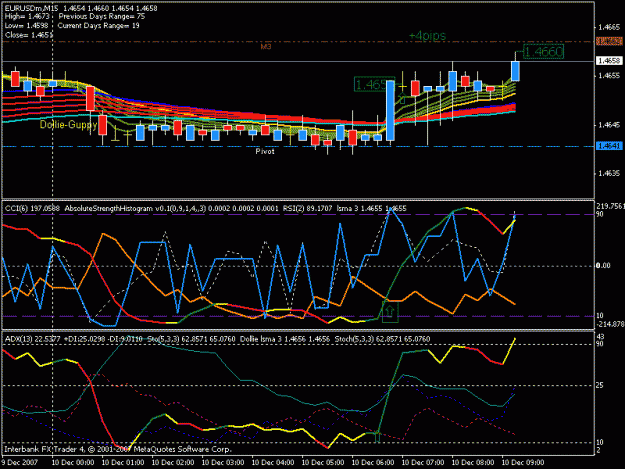Image resolution: width=625 pixels, height=469 pixels.
Task: Click the 1.4645 price scale value
Action: (x=609, y=125)
